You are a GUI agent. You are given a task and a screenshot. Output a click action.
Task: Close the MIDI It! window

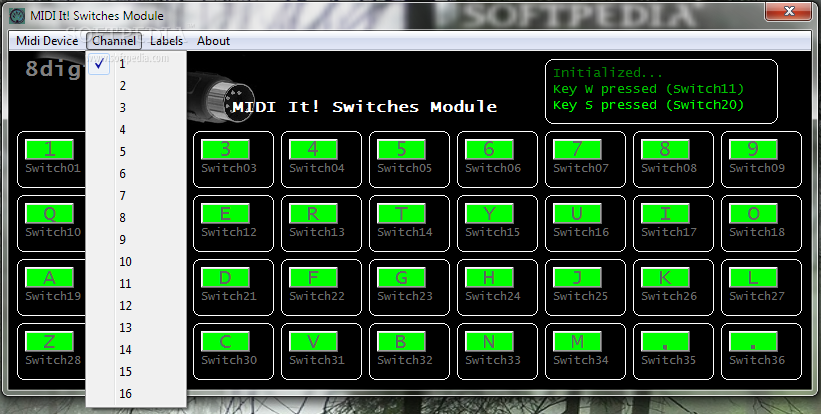789,10
